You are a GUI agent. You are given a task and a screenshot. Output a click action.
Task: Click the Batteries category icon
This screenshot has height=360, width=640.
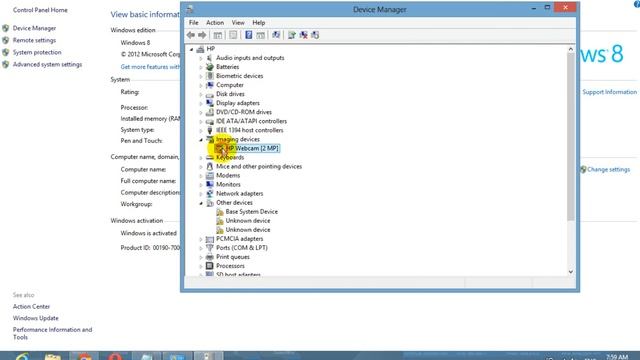[210, 67]
